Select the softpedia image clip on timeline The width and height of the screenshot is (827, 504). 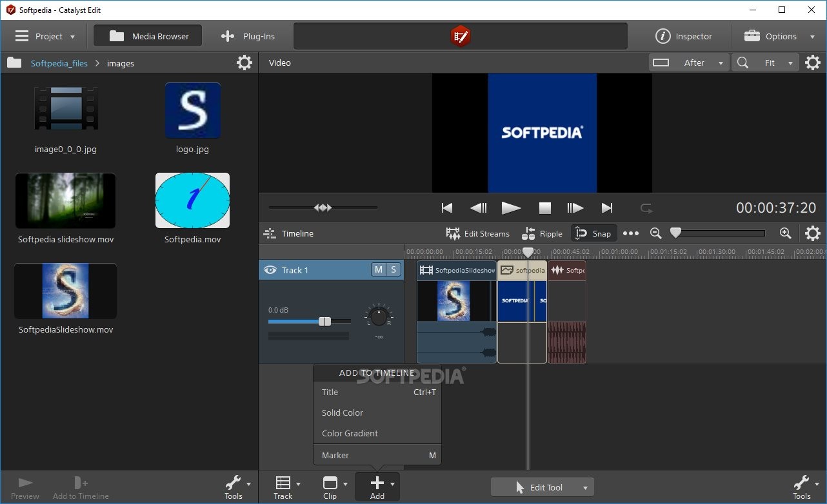(x=523, y=312)
